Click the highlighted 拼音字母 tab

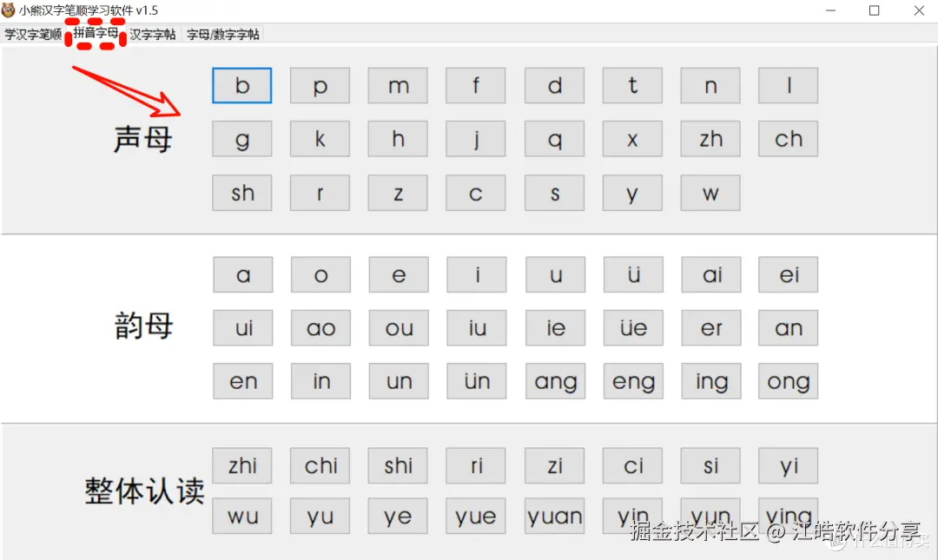96,36
